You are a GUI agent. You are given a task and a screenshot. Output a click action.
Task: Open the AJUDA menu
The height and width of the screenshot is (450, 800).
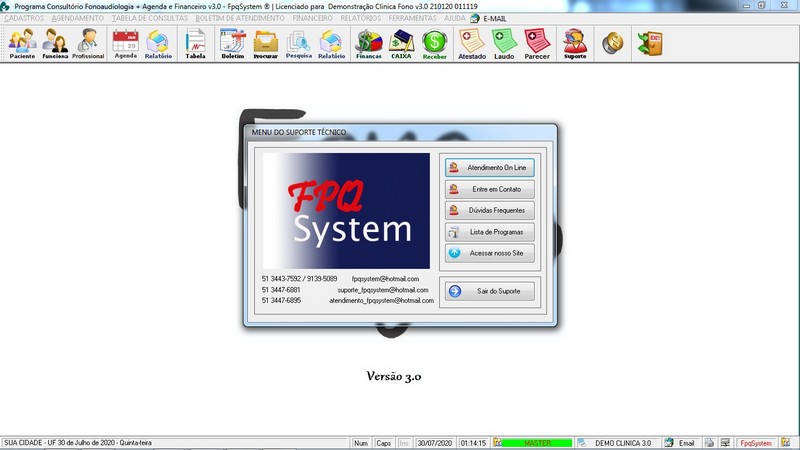454,18
